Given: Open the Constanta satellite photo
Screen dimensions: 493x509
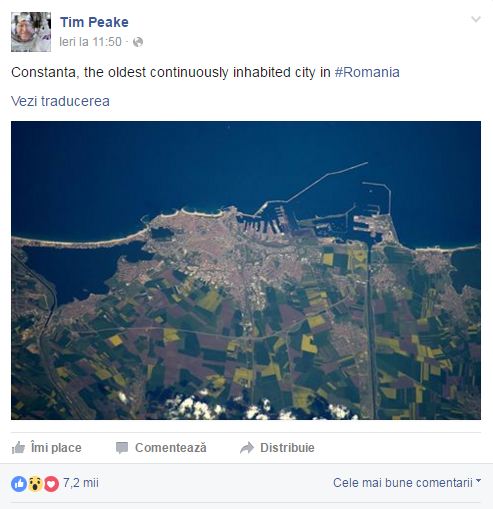Looking at the screenshot, I should (x=246, y=270).
